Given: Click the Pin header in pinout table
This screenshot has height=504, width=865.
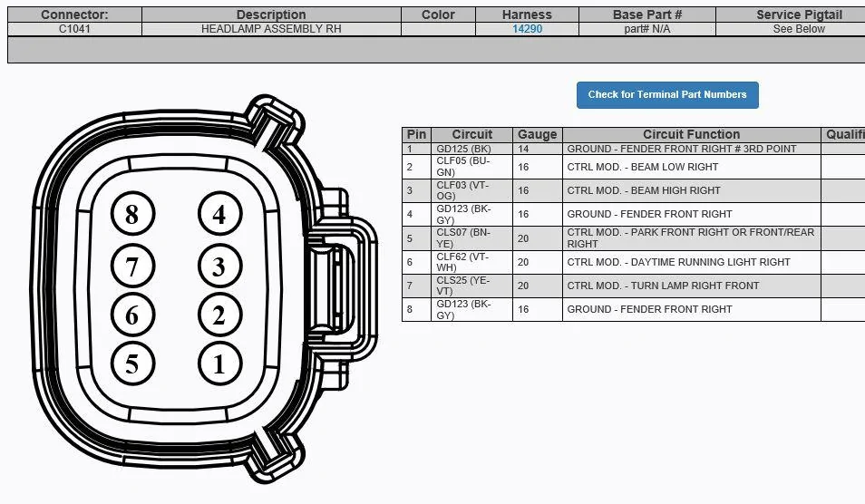Looking at the screenshot, I should pyautogui.click(x=416, y=134).
